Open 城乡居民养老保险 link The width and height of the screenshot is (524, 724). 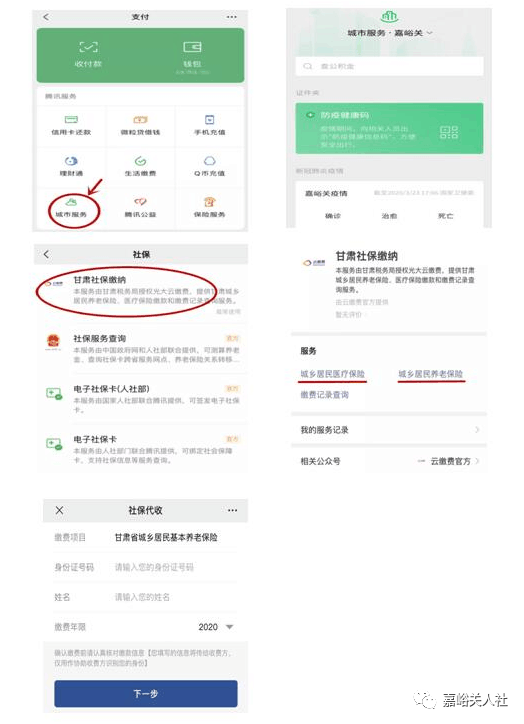(x=431, y=374)
